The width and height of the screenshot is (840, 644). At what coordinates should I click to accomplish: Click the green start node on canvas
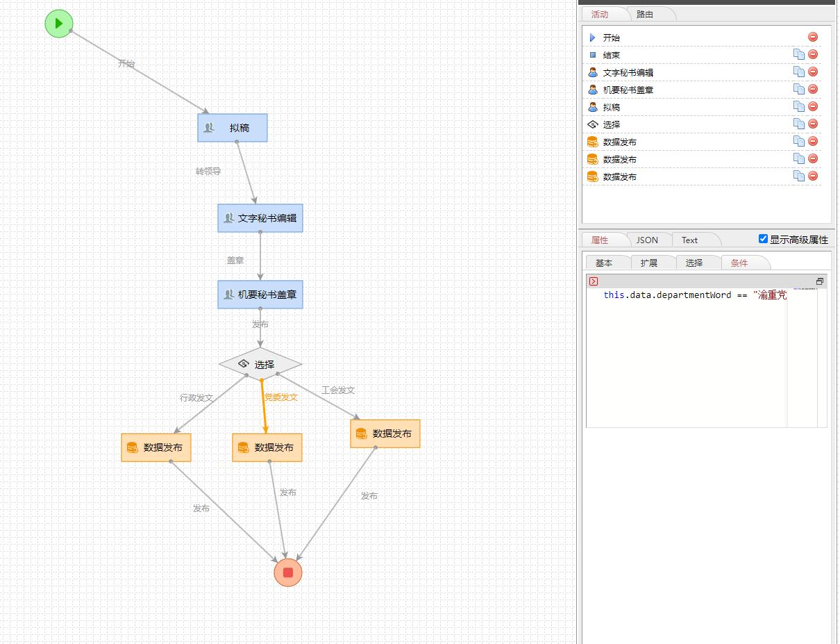point(59,24)
